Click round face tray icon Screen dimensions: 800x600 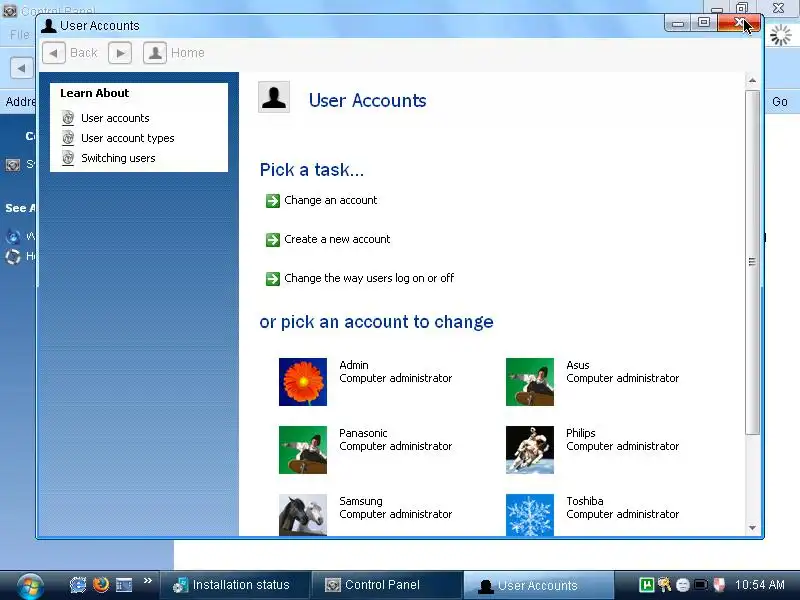tap(683, 585)
